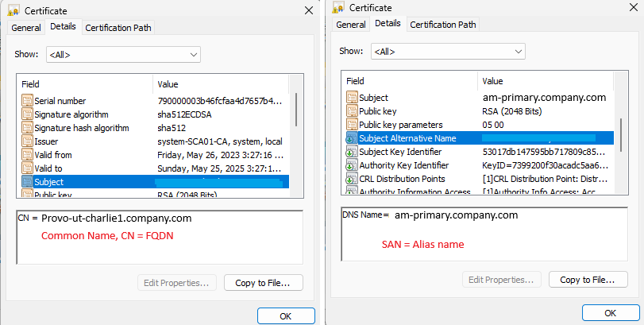The image size is (644, 325).
Task: Select the Signature algorithm row icon
Action: [27, 114]
